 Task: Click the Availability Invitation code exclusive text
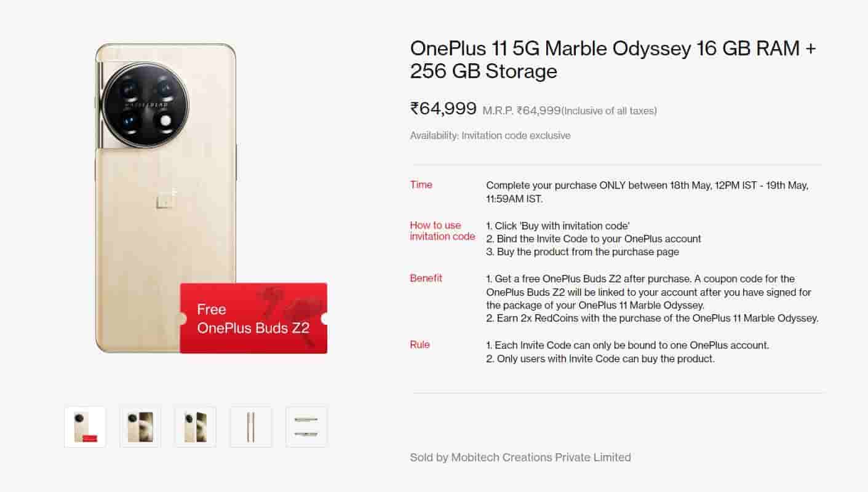tap(490, 135)
